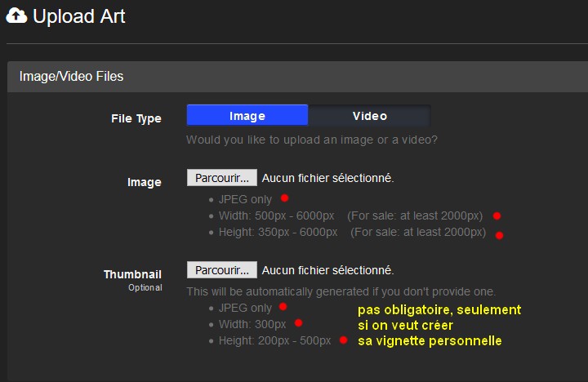Click the Image/Video Files panel header
588x382 pixels.
[x=297, y=77]
